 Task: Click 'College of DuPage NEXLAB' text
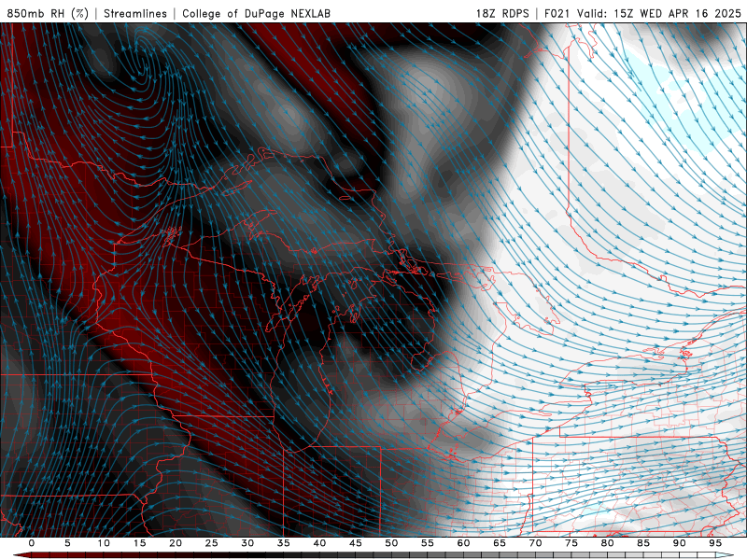[256, 13]
